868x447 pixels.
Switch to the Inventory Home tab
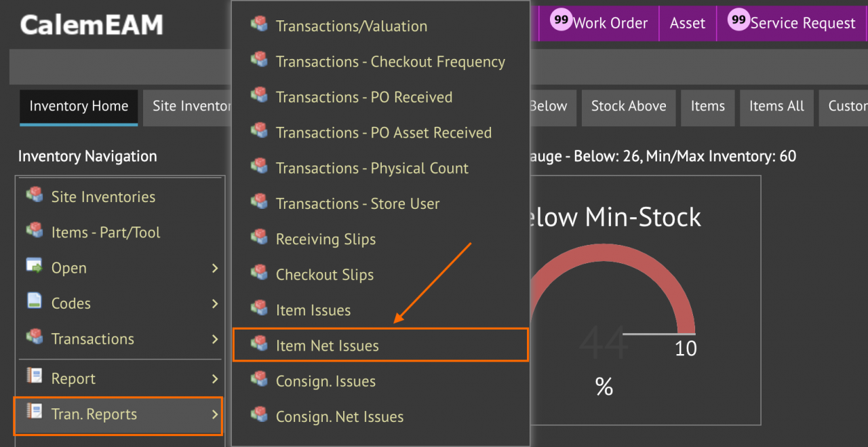79,107
